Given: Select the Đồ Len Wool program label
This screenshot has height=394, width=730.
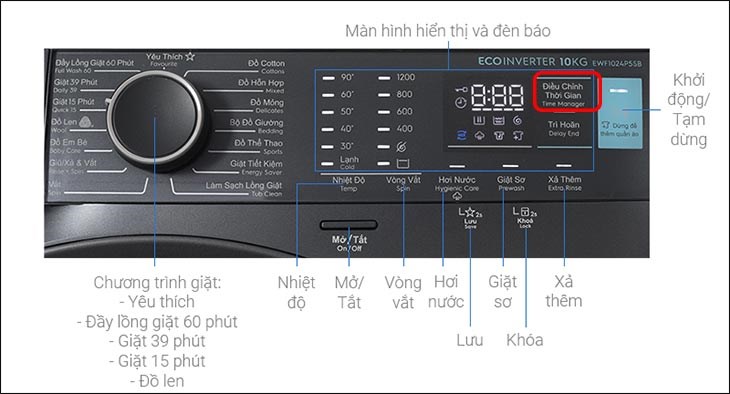Looking at the screenshot, I should coord(64,125).
